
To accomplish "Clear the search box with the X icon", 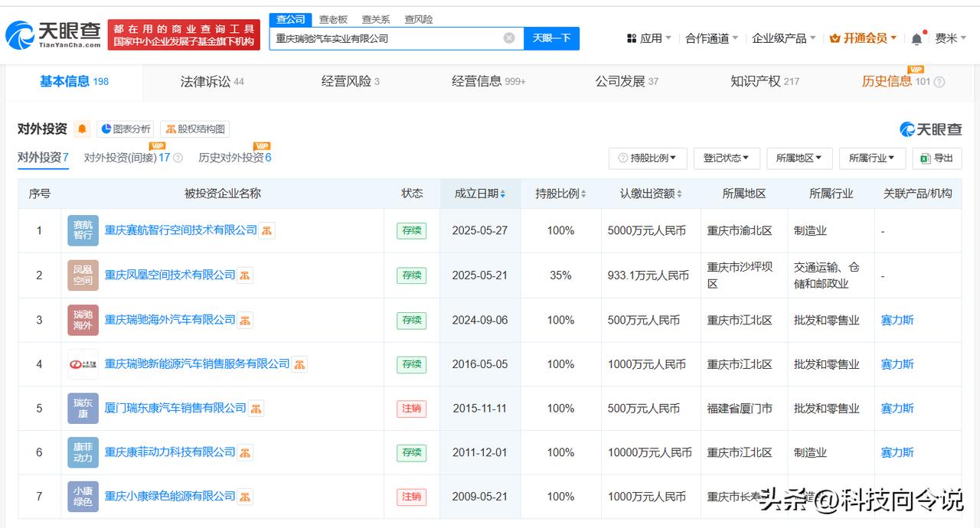I will [509, 38].
